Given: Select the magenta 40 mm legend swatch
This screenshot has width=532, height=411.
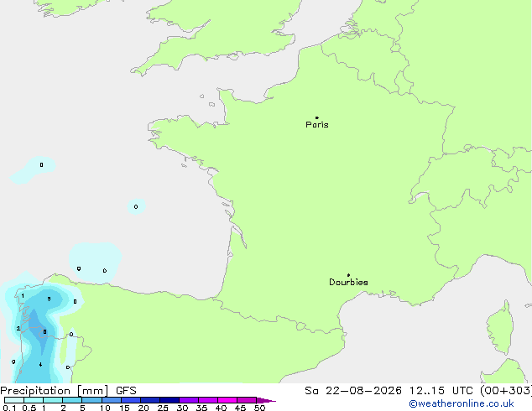Looking at the screenshot, I should coord(227,400).
